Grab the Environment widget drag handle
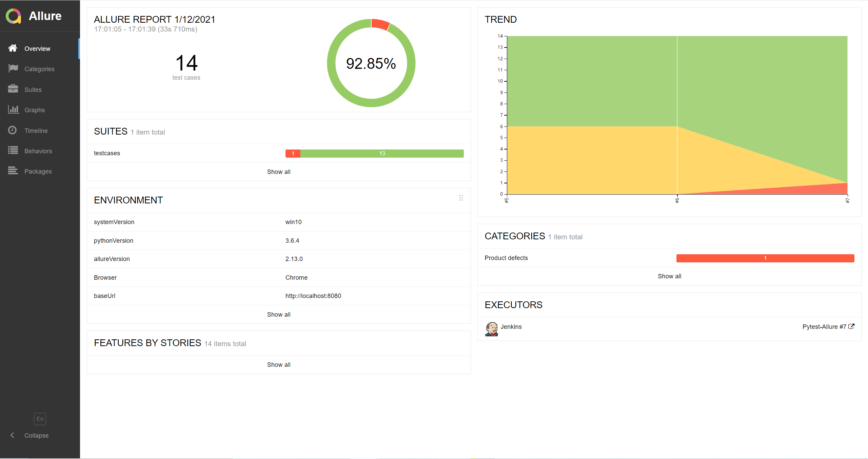 tap(461, 198)
